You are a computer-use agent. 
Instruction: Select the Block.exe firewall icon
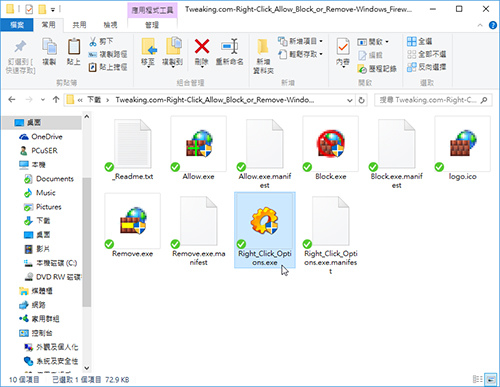coord(331,144)
